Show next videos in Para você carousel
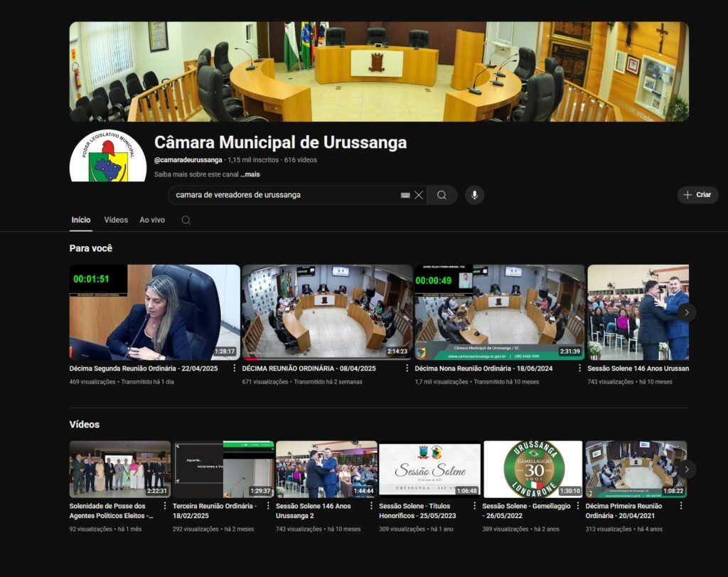The image size is (728, 577). point(687,312)
